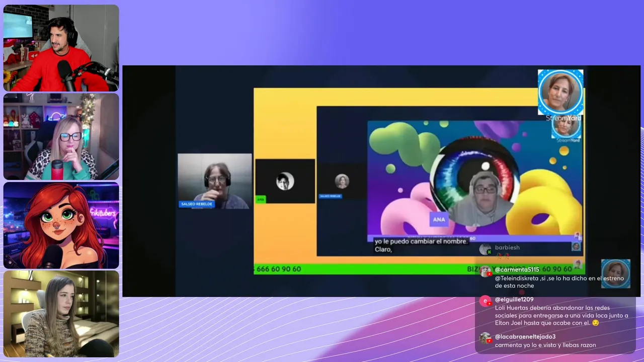Screen dimensions: 644x362
Task: Open barbiesh's chat avatar
Action: [486, 249]
